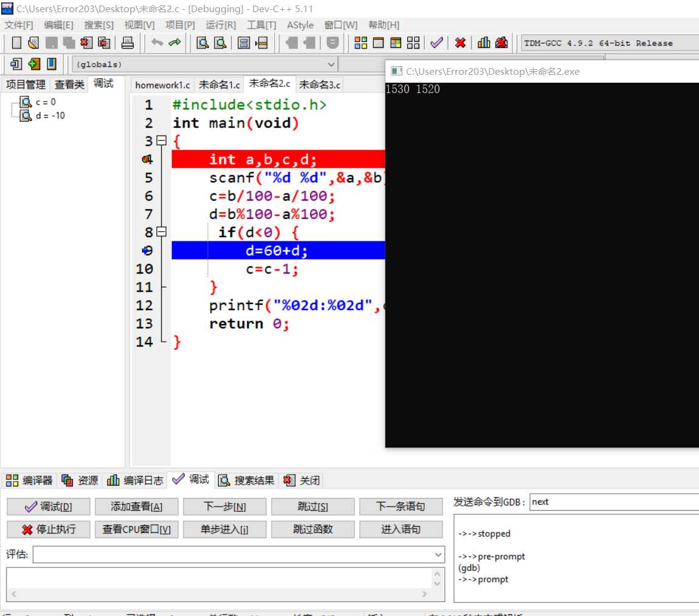Viewport: 699px width, 616px height.
Task: Click the Profile Analysis bar chart icon
Action: click(x=484, y=43)
